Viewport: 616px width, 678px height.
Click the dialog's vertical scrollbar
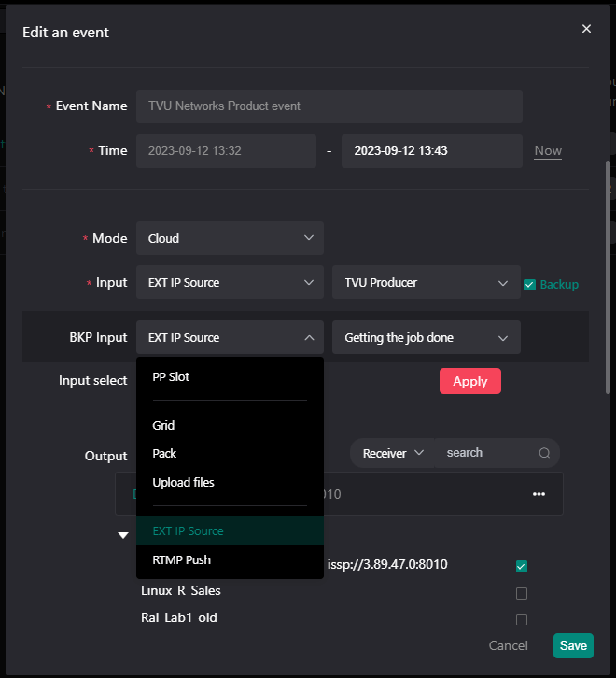[x=608, y=276]
